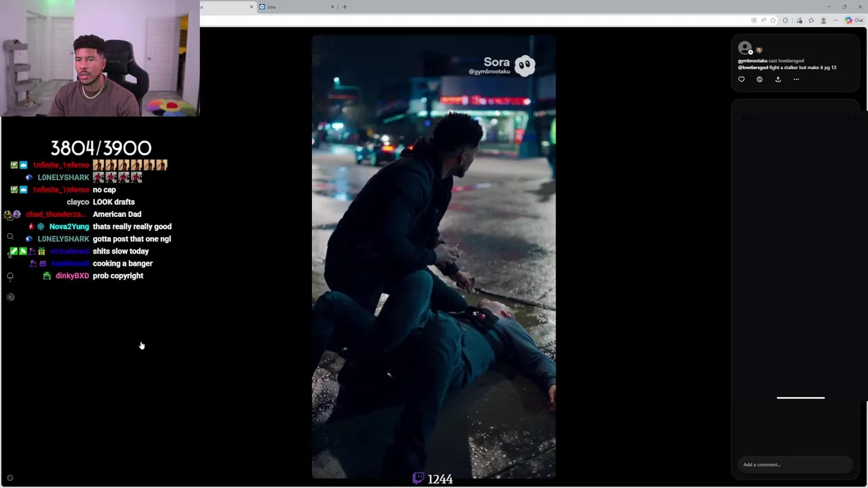Click the Sora ghost logo on the video

(524, 65)
